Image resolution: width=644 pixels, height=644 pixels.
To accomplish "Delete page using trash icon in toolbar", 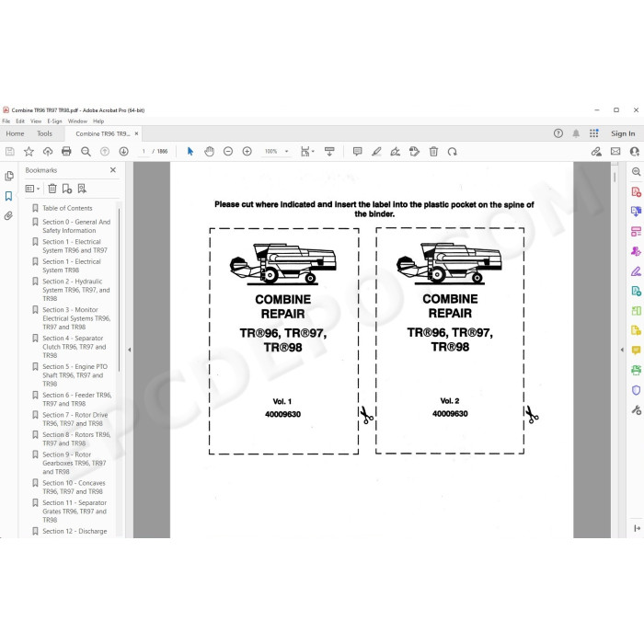I will [x=433, y=152].
